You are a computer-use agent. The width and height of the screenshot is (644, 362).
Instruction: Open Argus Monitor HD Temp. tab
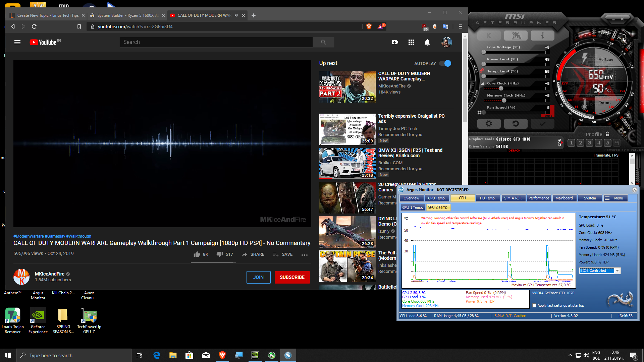487,198
